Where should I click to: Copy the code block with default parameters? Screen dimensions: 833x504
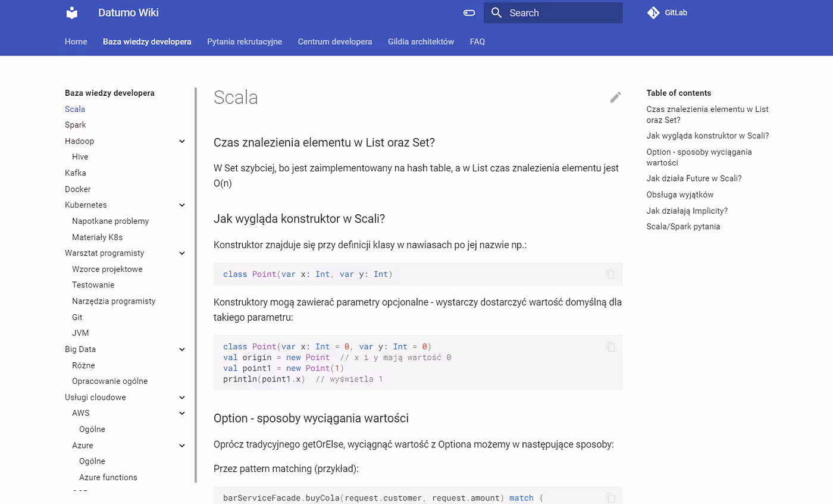pos(610,346)
